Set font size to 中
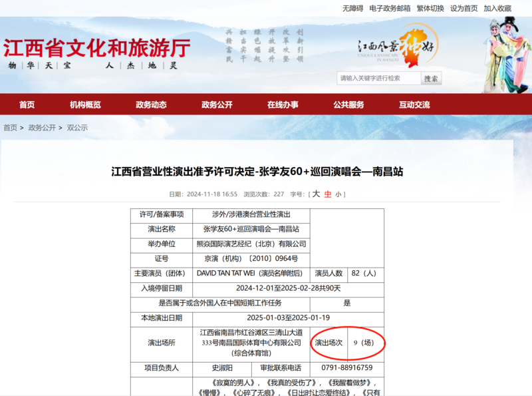 point(328,194)
